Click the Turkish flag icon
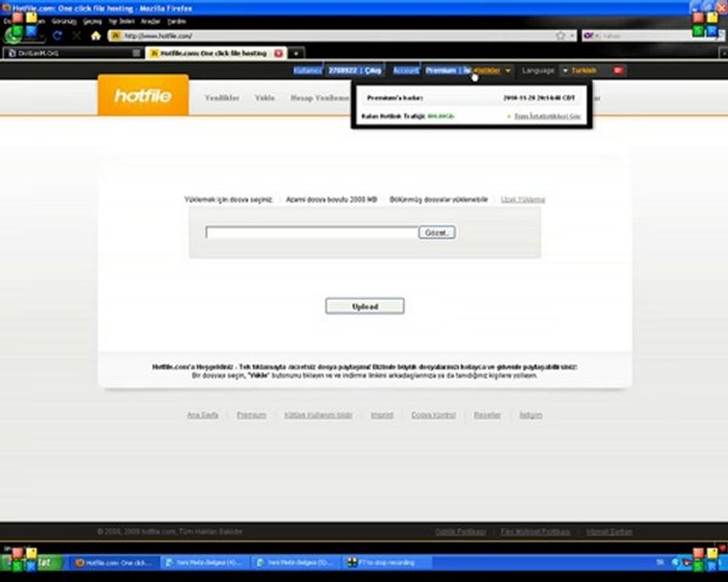 [x=618, y=70]
